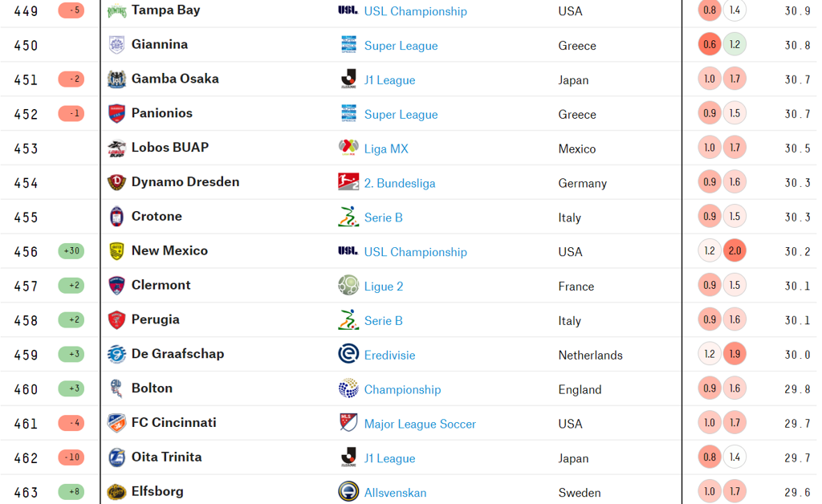Click New Mexico's red 2.0 rating circle
822x504 pixels.
[x=735, y=251]
